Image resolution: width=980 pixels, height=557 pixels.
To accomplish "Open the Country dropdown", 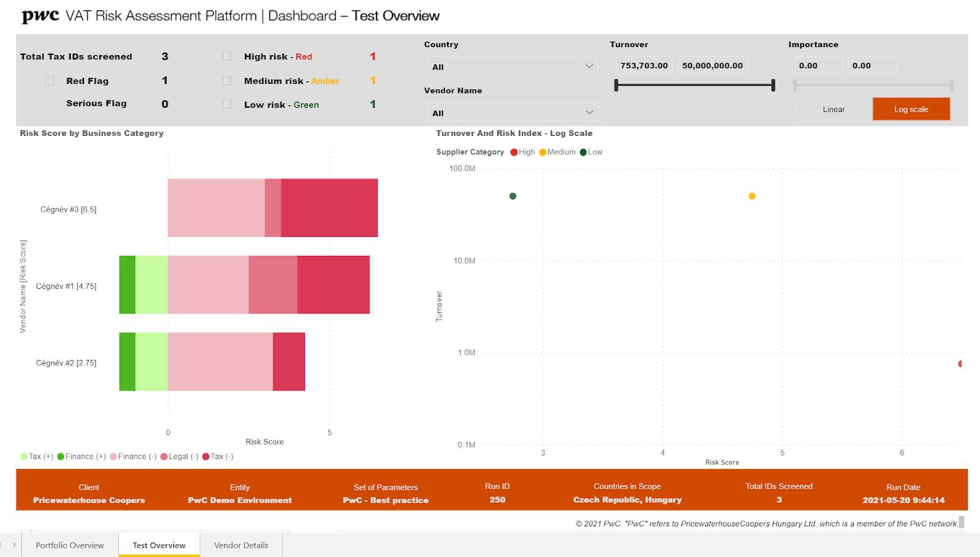I will click(512, 66).
